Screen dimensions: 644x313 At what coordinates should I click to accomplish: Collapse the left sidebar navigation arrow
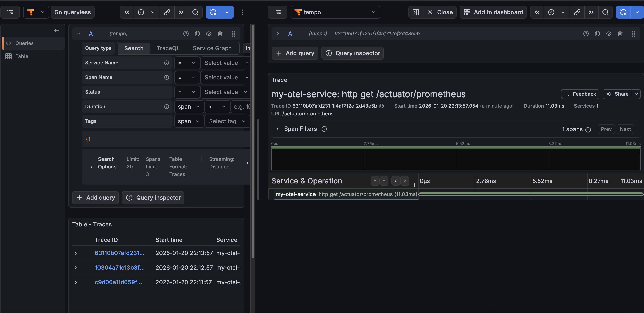pos(57,30)
